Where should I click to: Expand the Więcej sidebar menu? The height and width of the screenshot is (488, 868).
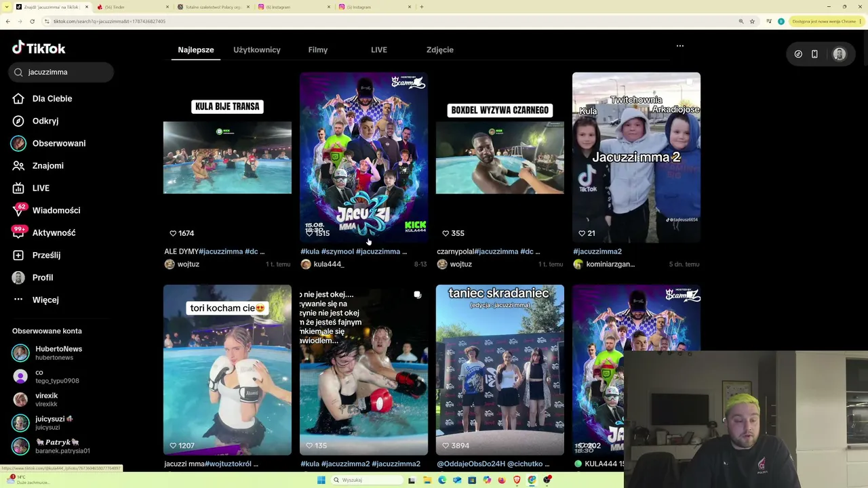click(35, 300)
